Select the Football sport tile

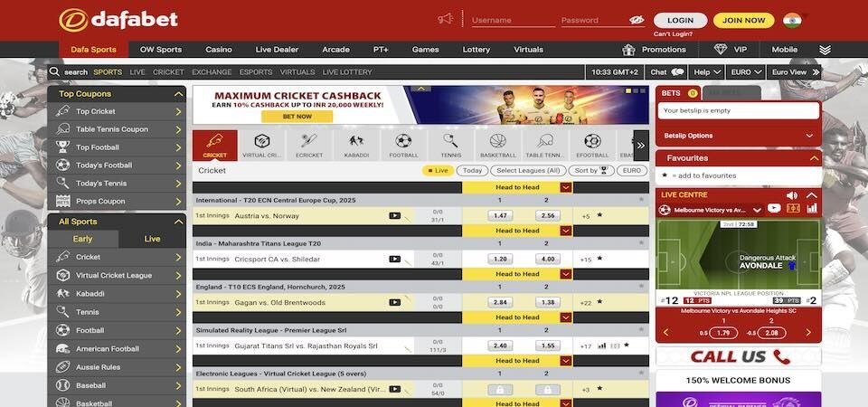[403, 145]
